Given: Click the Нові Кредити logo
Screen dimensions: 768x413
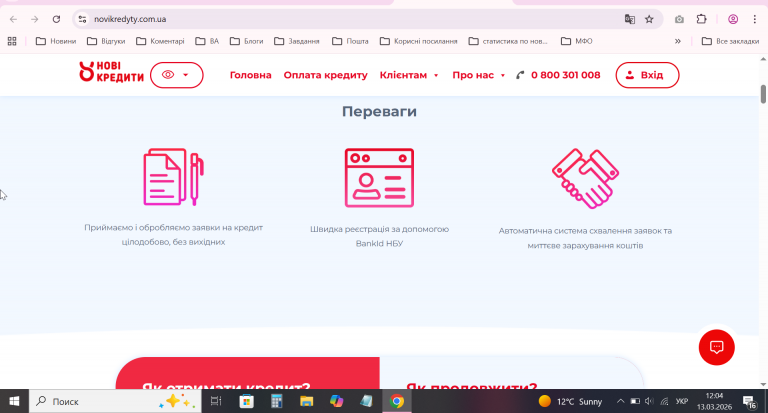Looking at the screenshot, I should tap(111, 72).
